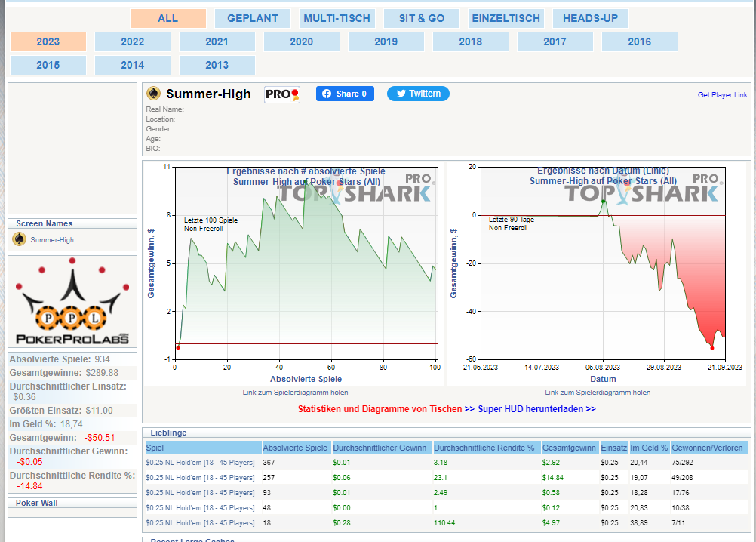Sort by Durchschnittlicher Gewinn column header
The image size is (756, 542).
(x=382, y=448)
